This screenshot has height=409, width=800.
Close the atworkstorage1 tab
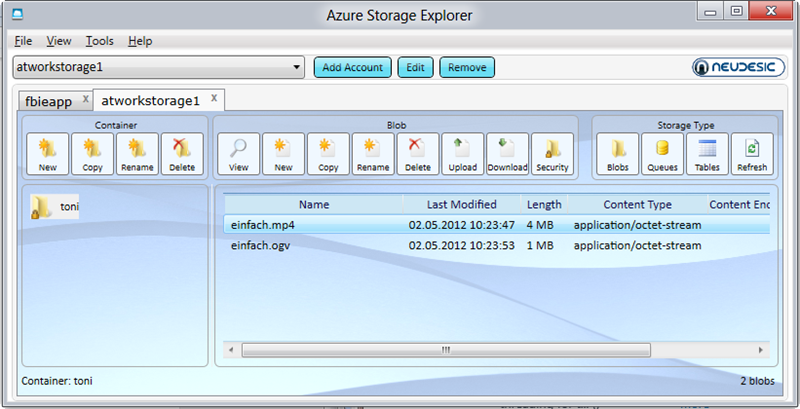pos(216,99)
